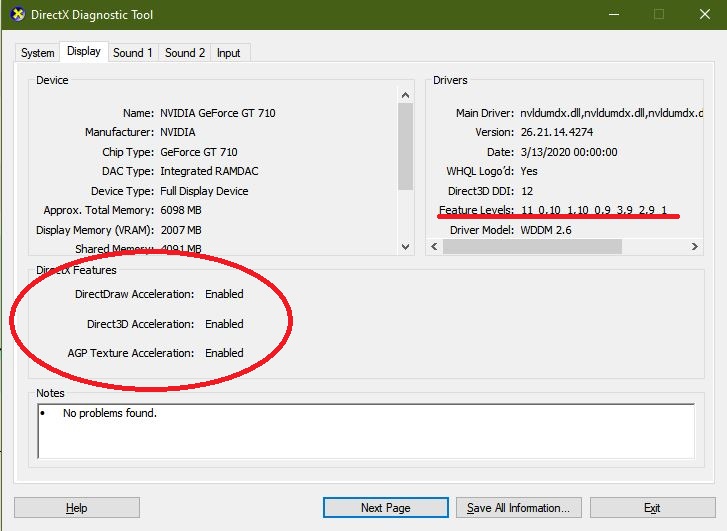Image resolution: width=727 pixels, height=531 pixels.
Task: Switch to the System tab
Action: point(38,53)
